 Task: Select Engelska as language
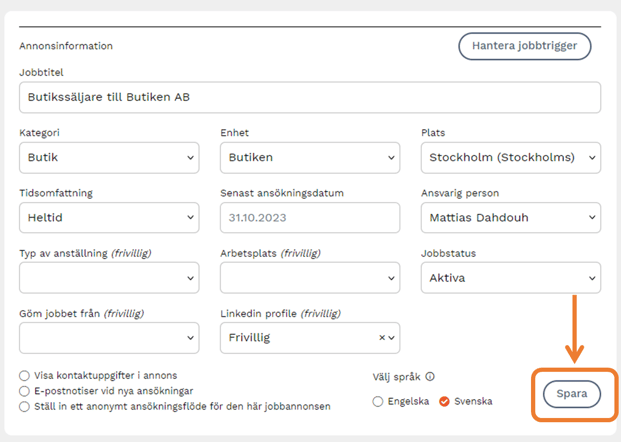(377, 402)
